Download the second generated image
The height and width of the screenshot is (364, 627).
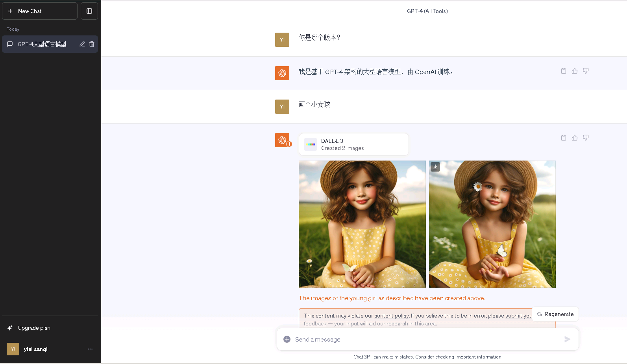(x=435, y=167)
